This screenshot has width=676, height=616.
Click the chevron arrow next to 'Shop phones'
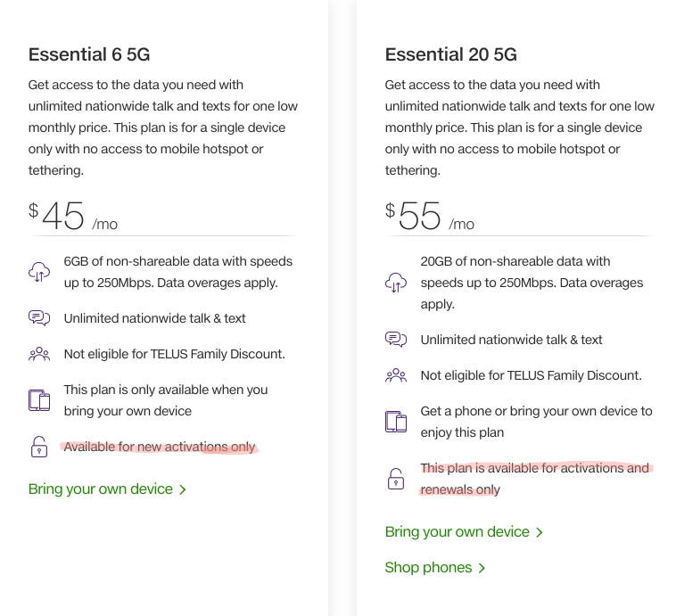point(482,568)
